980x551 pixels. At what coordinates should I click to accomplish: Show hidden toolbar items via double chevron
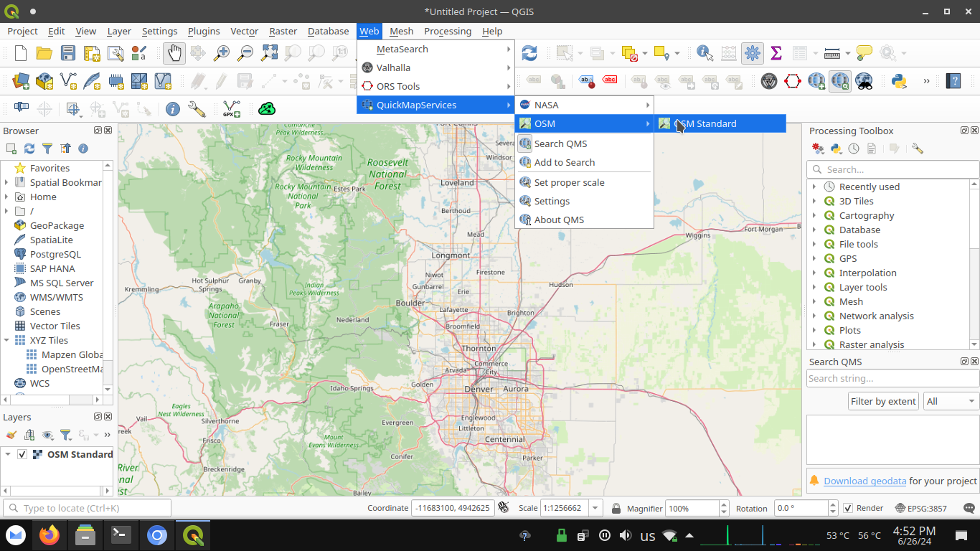click(x=926, y=81)
